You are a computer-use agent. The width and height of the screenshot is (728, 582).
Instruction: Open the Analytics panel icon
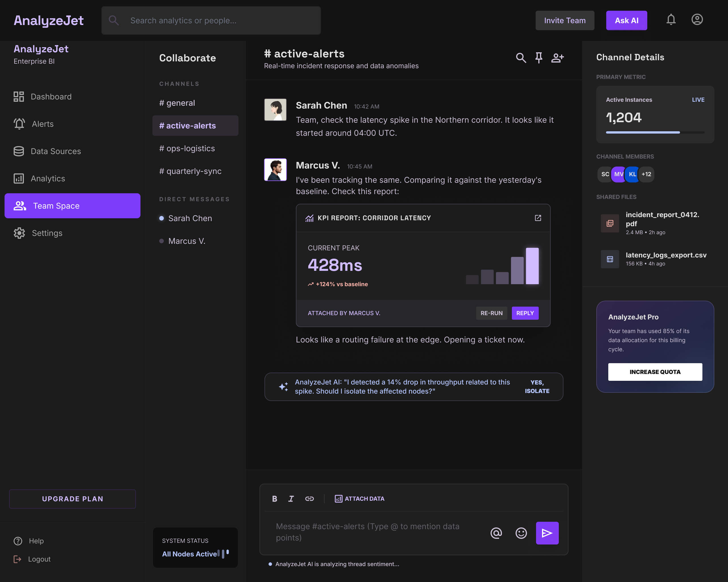(x=19, y=178)
